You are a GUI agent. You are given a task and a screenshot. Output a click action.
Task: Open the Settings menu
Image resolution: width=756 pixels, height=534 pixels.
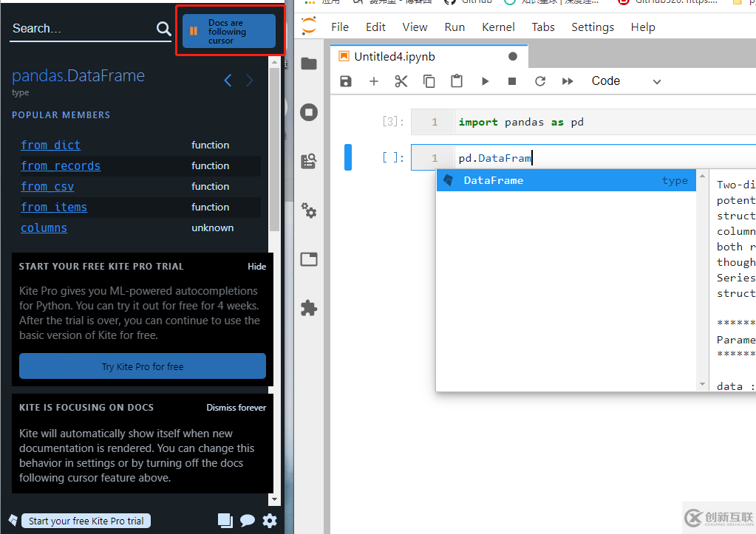tap(593, 27)
